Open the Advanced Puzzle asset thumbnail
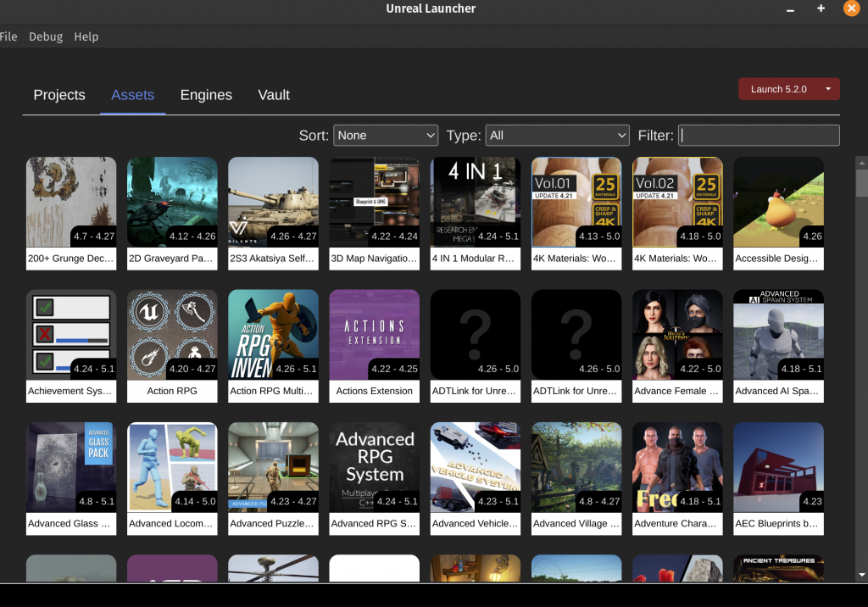868x607 pixels. click(x=273, y=467)
